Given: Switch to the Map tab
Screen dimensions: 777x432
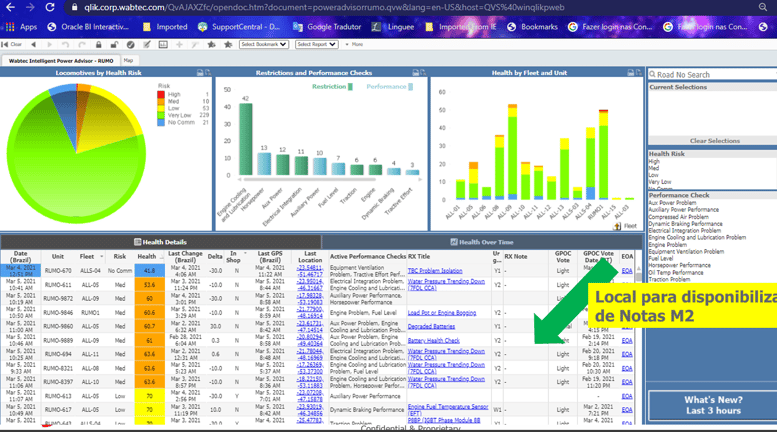Looking at the screenshot, I should [128, 60].
